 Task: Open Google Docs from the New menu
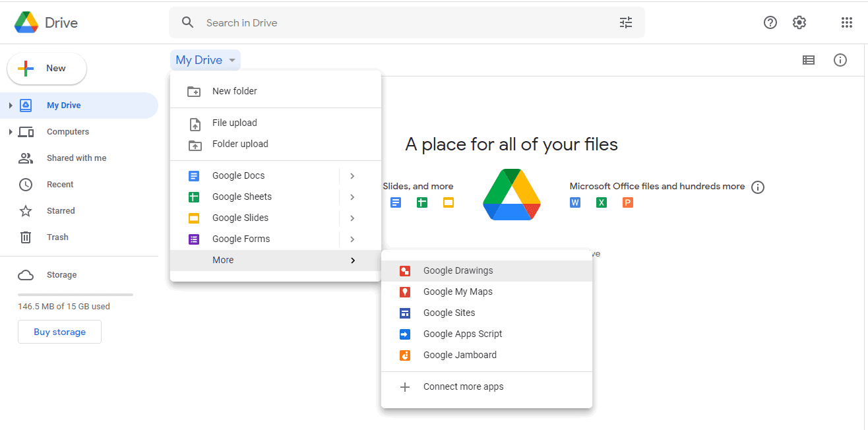pos(237,175)
